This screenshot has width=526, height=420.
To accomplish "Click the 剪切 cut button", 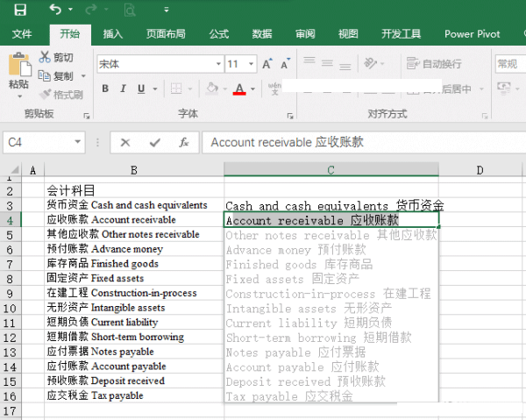I will click(x=56, y=57).
